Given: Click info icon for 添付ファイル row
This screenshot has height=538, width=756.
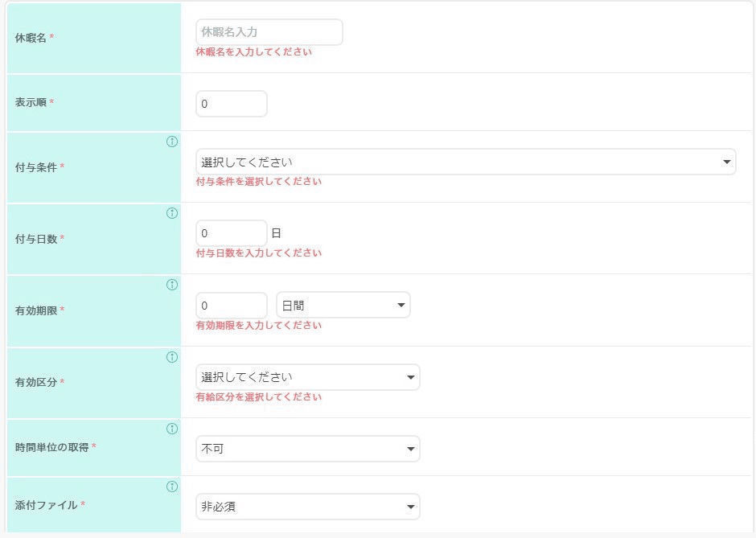Looking at the screenshot, I should tap(171, 487).
